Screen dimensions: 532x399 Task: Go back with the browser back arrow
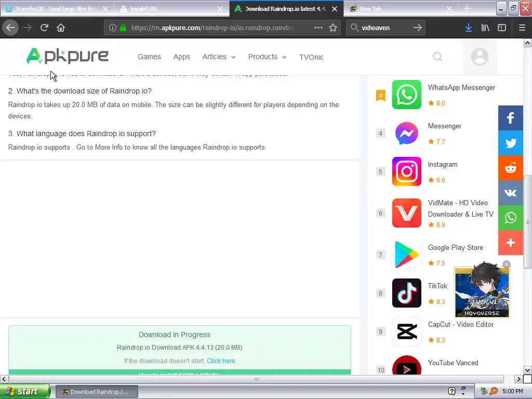tap(10, 28)
